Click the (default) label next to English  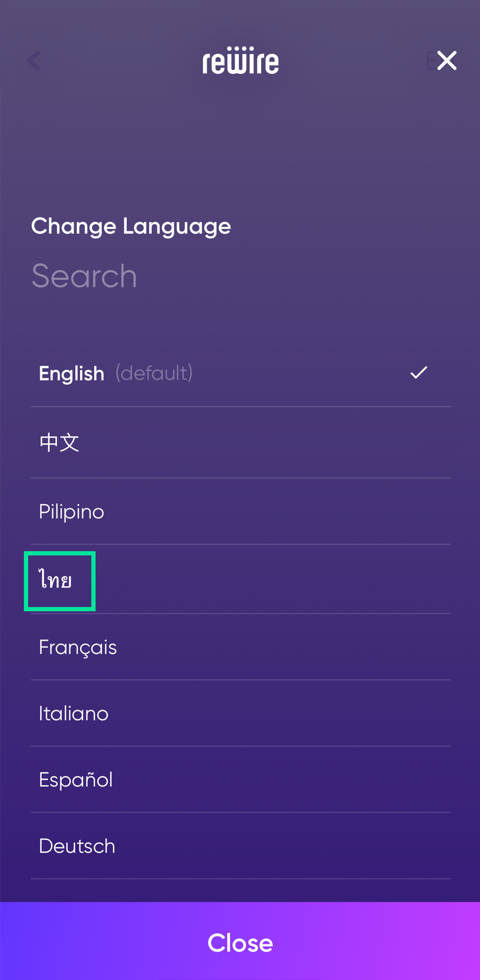[x=154, y=373]
